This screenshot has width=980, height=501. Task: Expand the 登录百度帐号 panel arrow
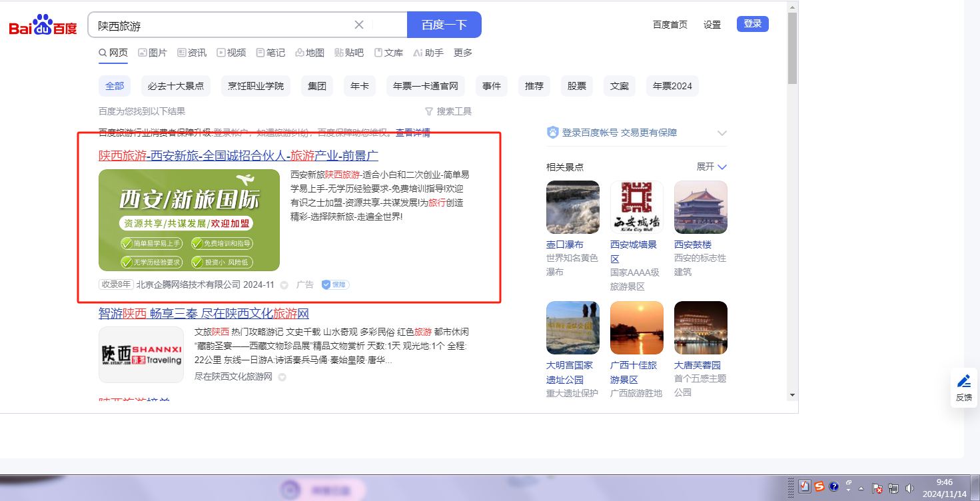pos(722,133)
